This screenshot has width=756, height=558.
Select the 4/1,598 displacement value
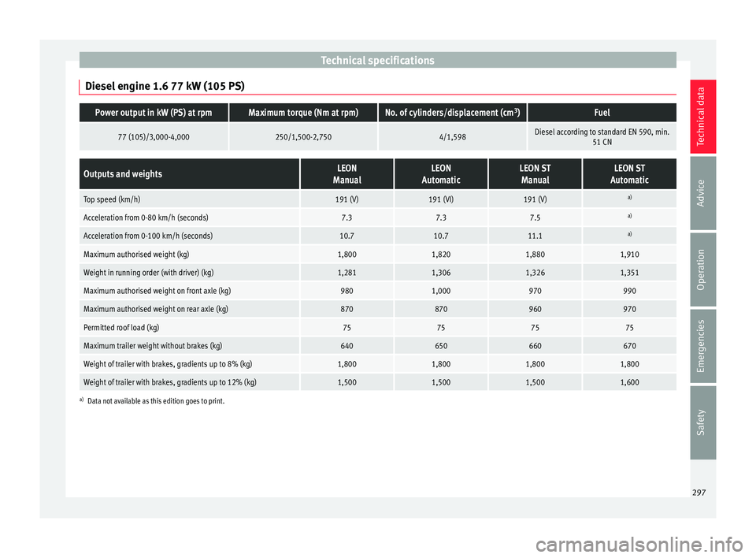coord(452,136)
